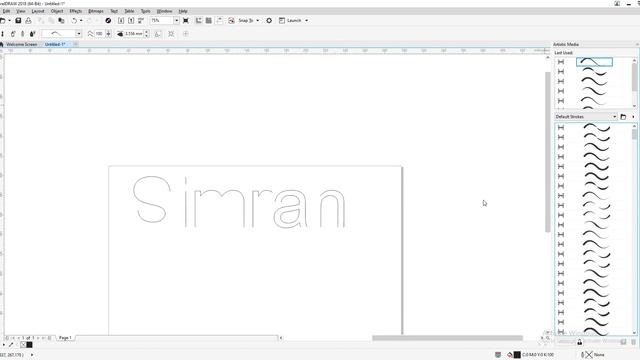Click the black search content circle icon
640x360 pixels.
pos(108,20)
